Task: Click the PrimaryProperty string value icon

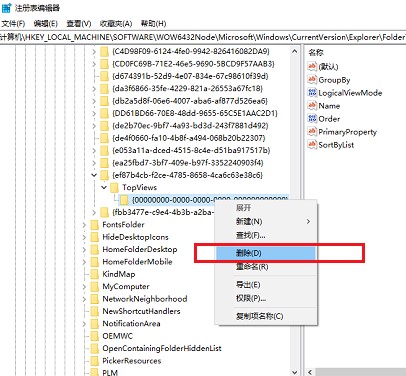Action: pyautogui.click(x=312, y=131)
